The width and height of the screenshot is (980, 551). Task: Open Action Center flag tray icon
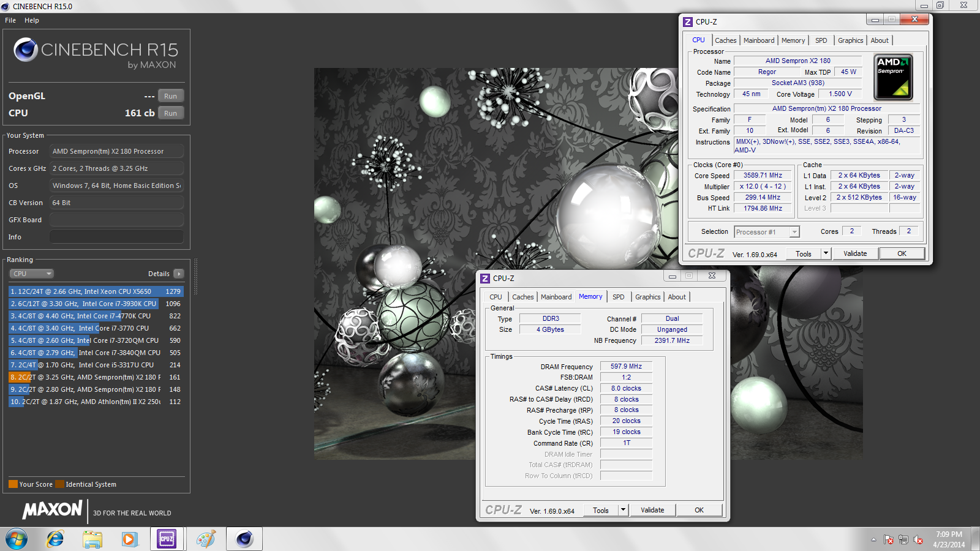[x=889, y=539]
